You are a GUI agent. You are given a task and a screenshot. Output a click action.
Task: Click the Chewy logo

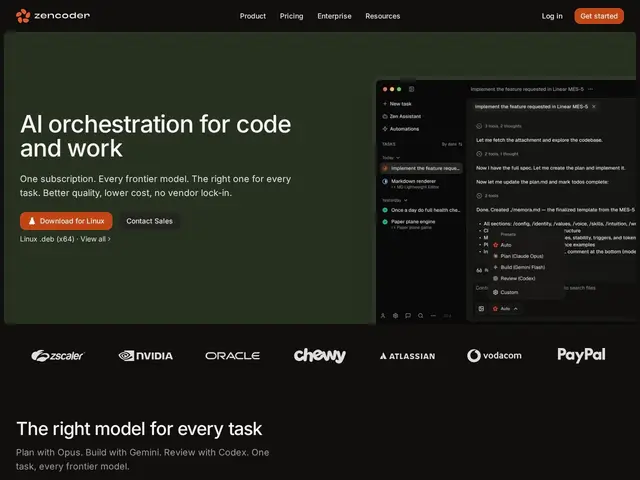[x=320, y=356]
